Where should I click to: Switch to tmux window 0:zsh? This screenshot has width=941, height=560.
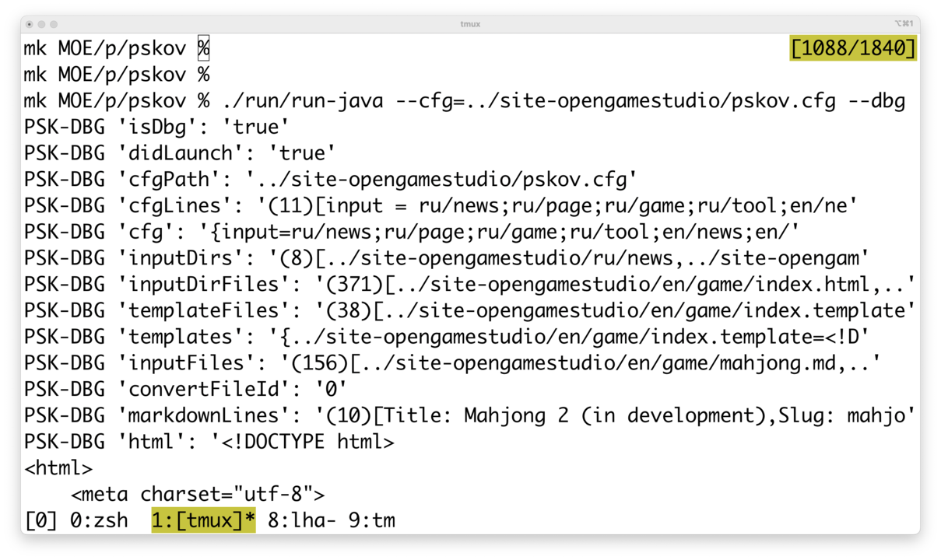point(99,520)
